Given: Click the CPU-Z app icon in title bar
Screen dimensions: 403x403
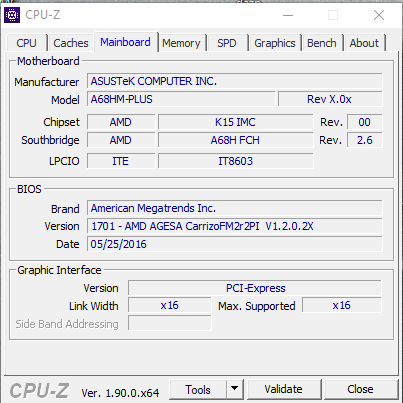Looking at the screenshot, I should [12, 15].
